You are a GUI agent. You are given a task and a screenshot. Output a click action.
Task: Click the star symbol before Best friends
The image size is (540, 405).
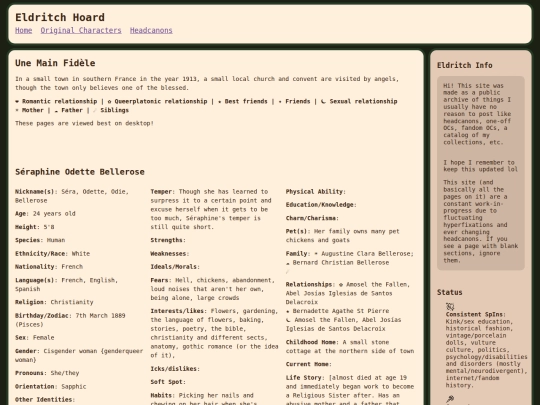click(220, 102)
